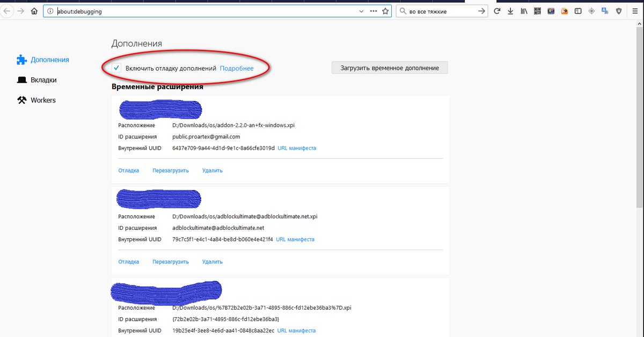Click the Вкладки tab-shaped sidebar icon

[21, 80]
